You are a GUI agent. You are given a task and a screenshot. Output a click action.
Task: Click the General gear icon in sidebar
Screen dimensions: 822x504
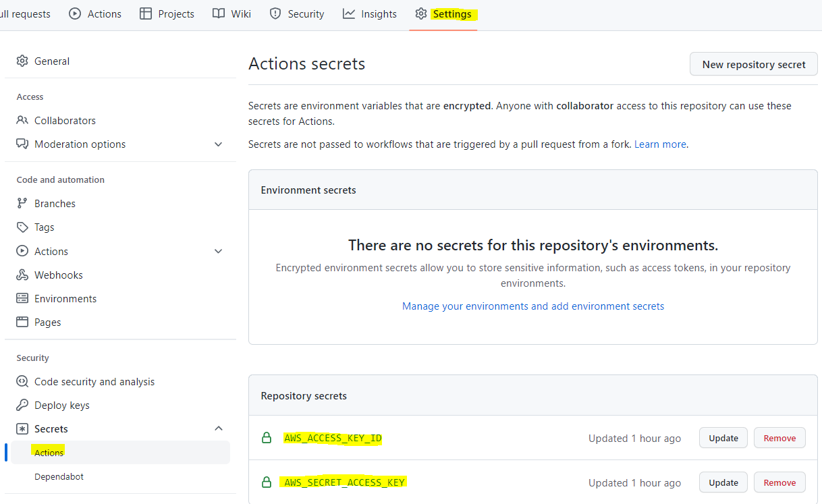click(22, 61)
